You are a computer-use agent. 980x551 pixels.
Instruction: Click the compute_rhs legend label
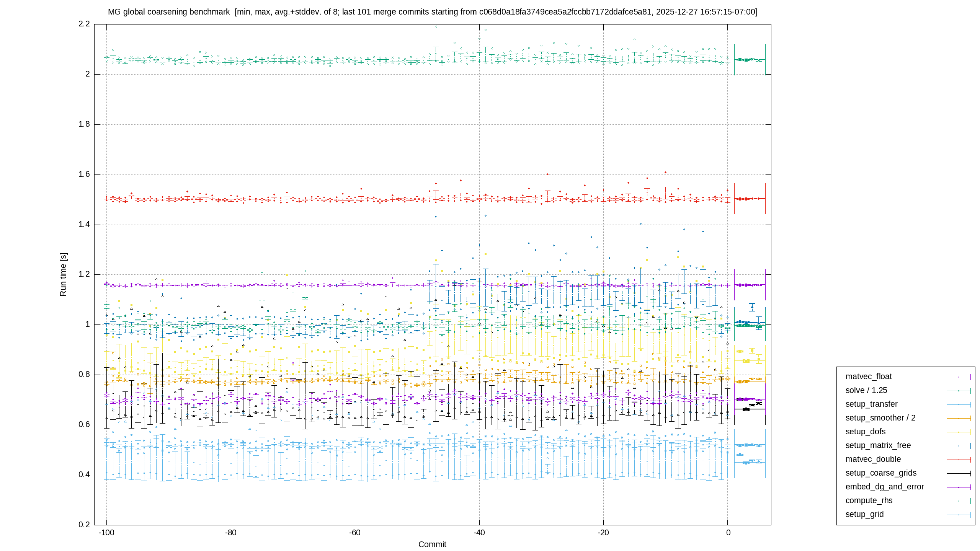pyautogui.click(x=869, y=500)
